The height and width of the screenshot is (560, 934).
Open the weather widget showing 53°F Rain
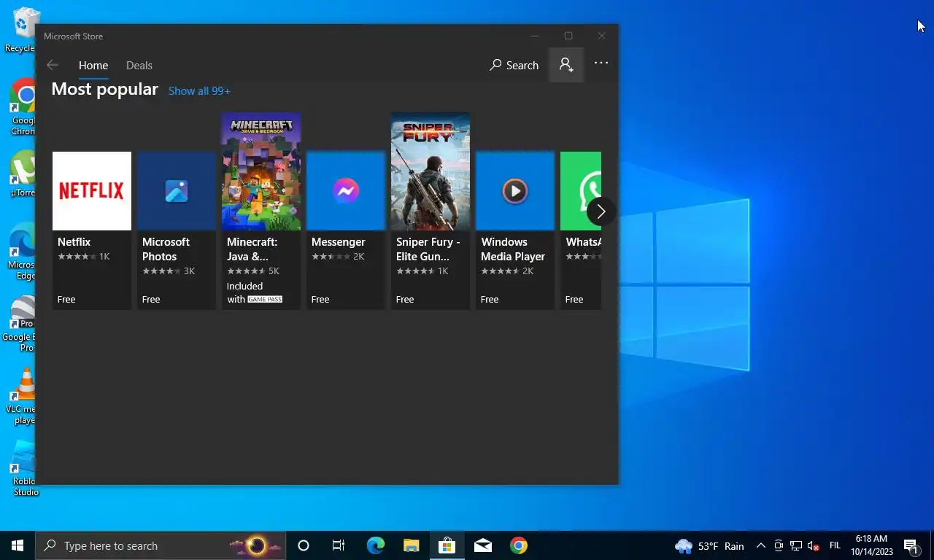[709, 545]
